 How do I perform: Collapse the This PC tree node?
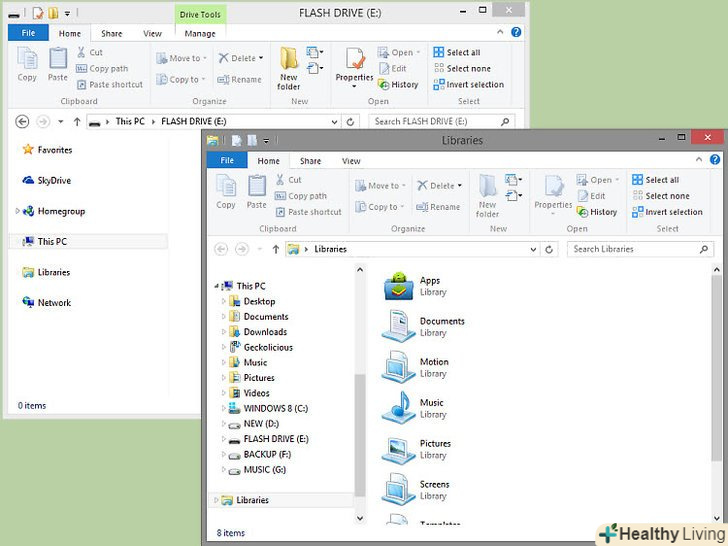pos(216,286)
